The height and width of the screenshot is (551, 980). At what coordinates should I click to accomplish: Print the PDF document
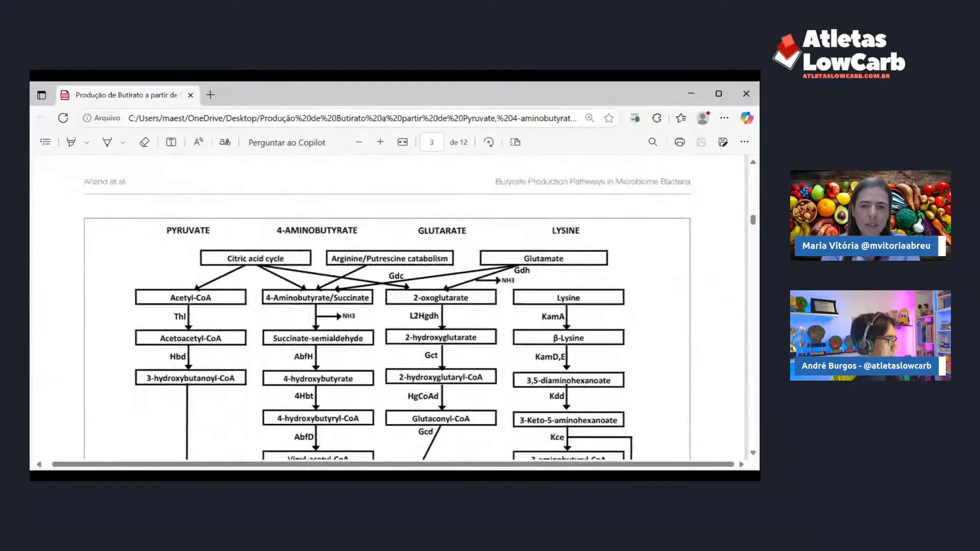[x=679, y=142]
